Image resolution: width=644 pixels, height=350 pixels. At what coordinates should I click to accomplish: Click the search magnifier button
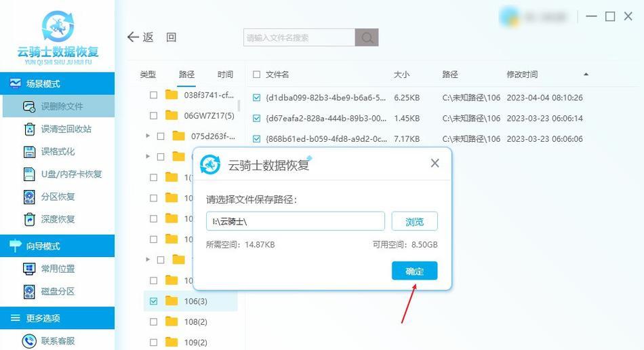tap(367, 38)
